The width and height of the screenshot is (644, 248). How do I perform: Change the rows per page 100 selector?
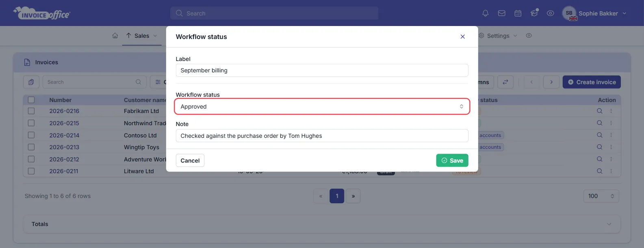pos(601,196)
